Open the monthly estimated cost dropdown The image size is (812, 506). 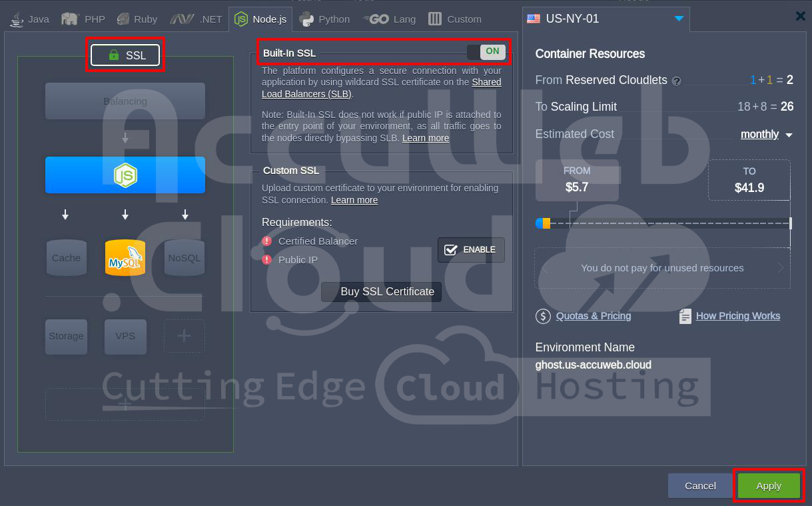coord(766,135)
